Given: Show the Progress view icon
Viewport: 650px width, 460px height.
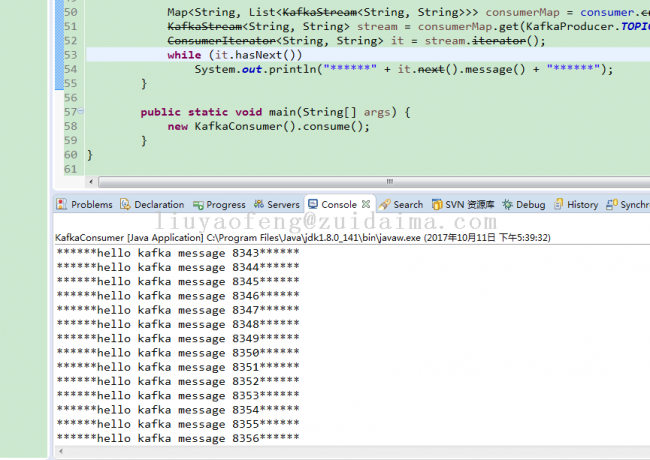Looking at the screenshot, I should (x=198, y=204).
